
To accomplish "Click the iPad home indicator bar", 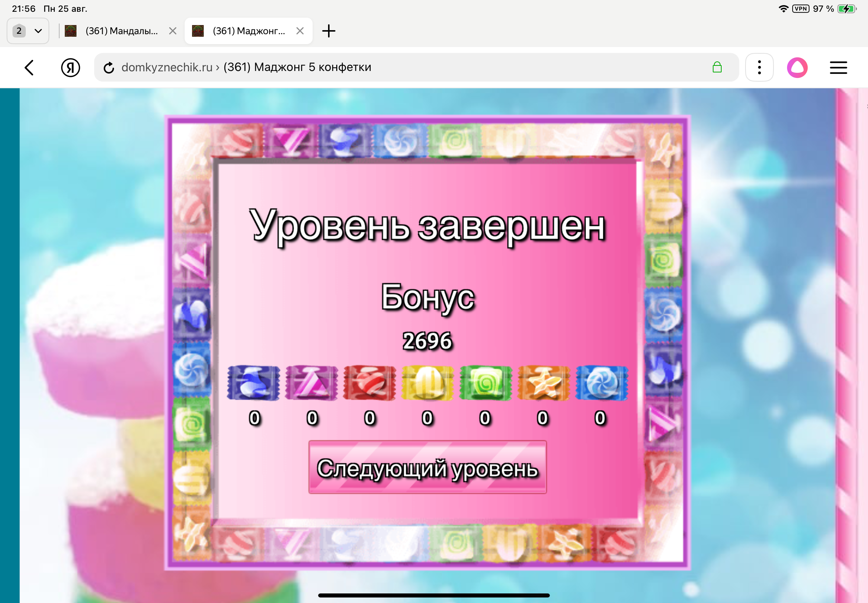I will (434, 595).
